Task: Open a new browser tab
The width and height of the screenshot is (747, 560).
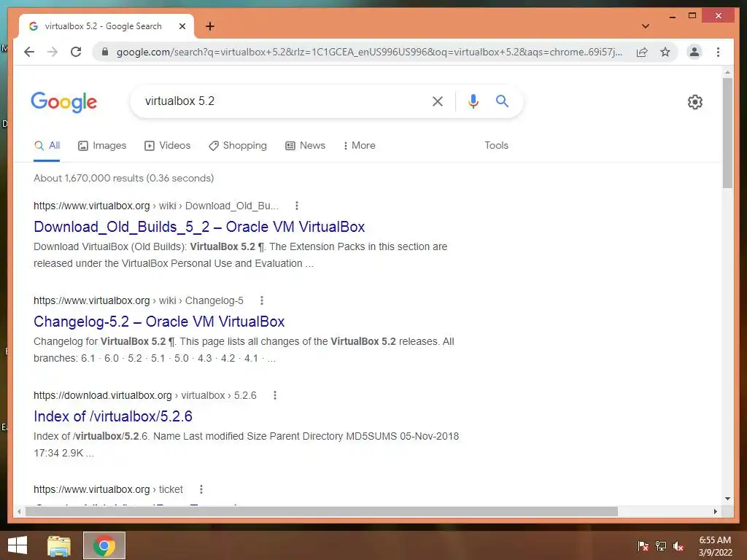Action: [209, 26]
